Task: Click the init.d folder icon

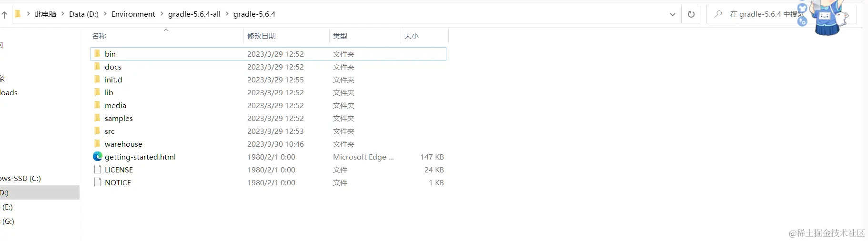Action: pos(97,79)
